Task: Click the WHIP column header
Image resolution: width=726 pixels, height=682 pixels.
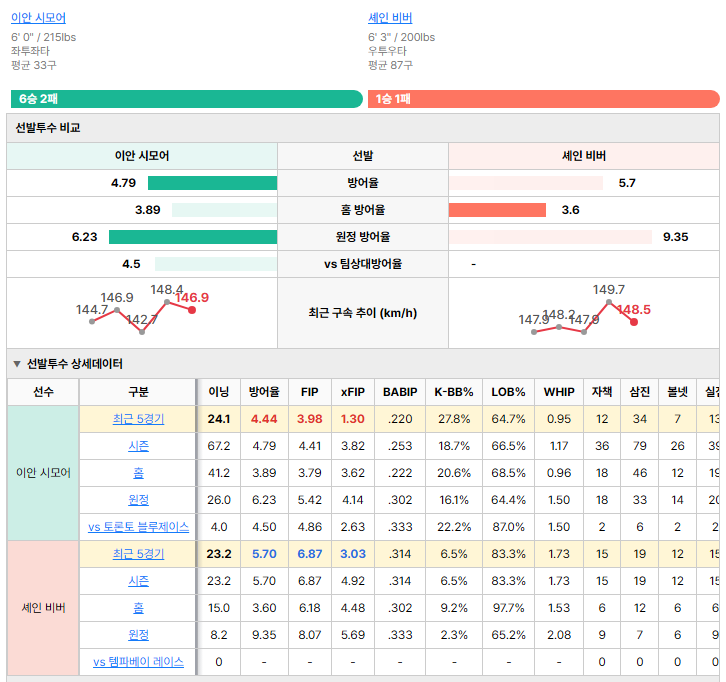Action: click(x=559, y=392)
